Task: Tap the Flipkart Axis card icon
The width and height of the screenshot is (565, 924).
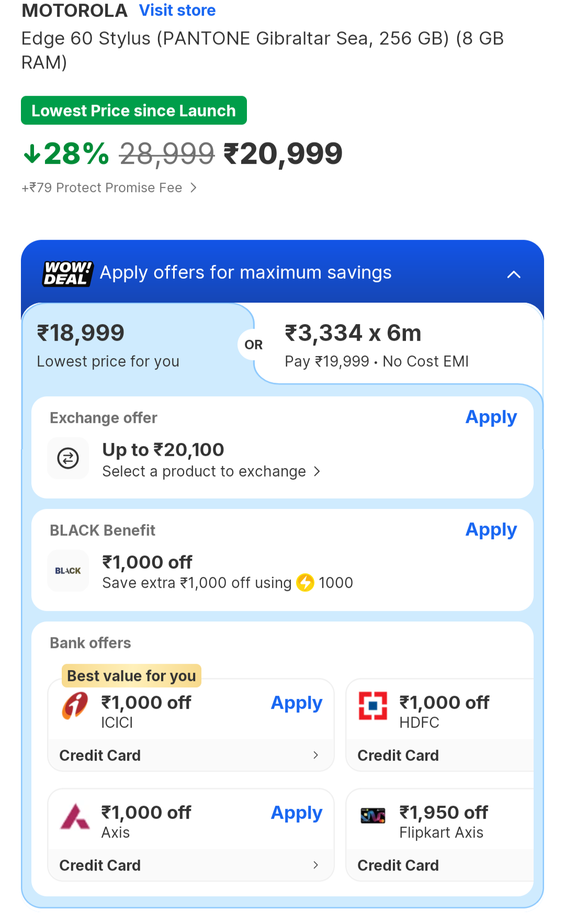Action: [x=373, y=816]
